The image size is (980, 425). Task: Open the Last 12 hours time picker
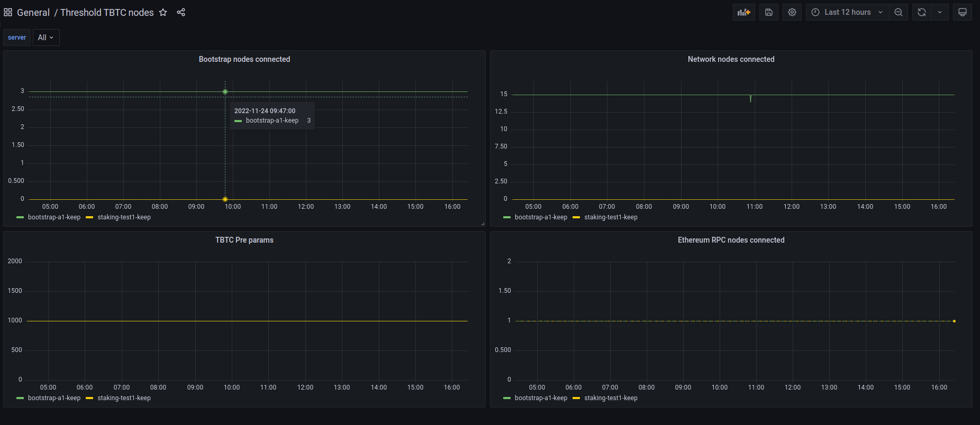(x=847, y=12)
